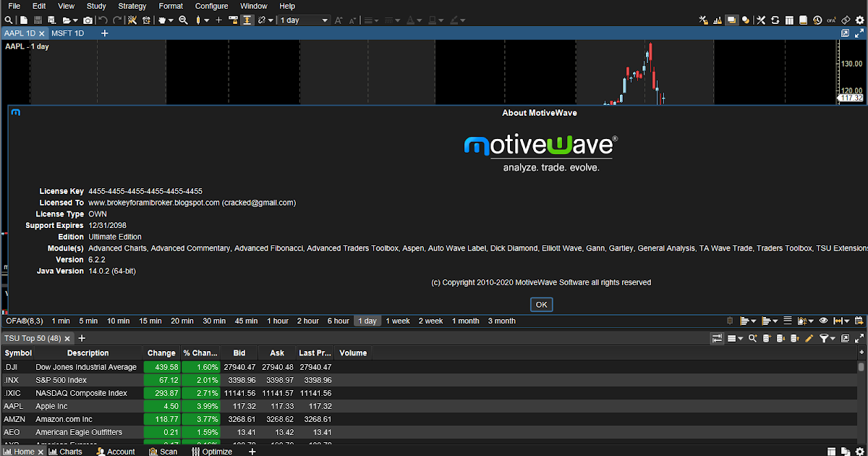Open the Configure menu
Viewport: 868px width, 456px height.
coord(211,6)
